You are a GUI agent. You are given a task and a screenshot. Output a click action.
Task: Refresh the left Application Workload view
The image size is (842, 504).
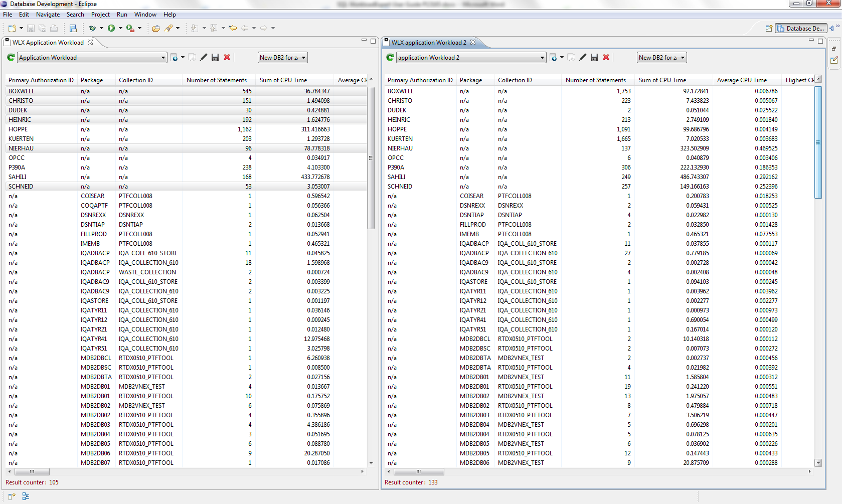[x=11, y=58]
